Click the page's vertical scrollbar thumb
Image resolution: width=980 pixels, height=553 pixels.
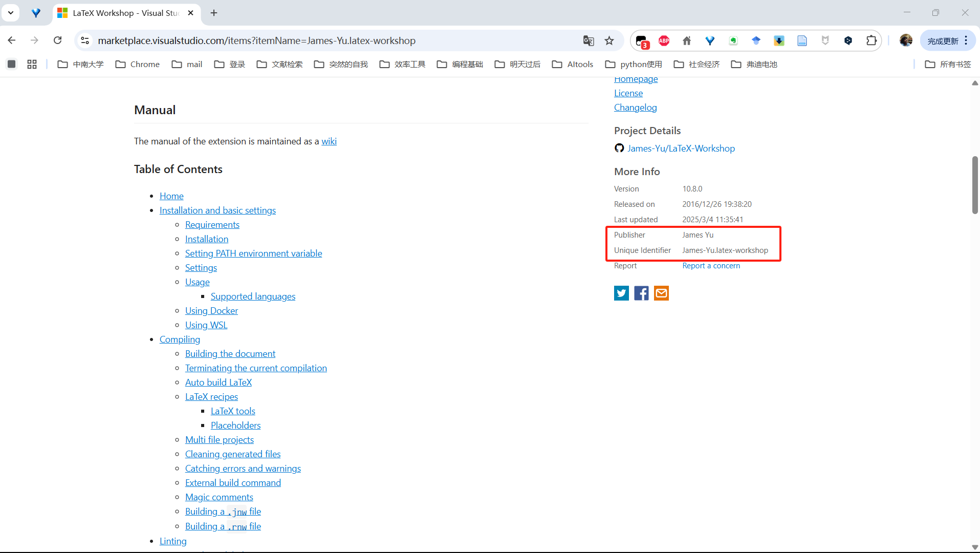[974, 185]
